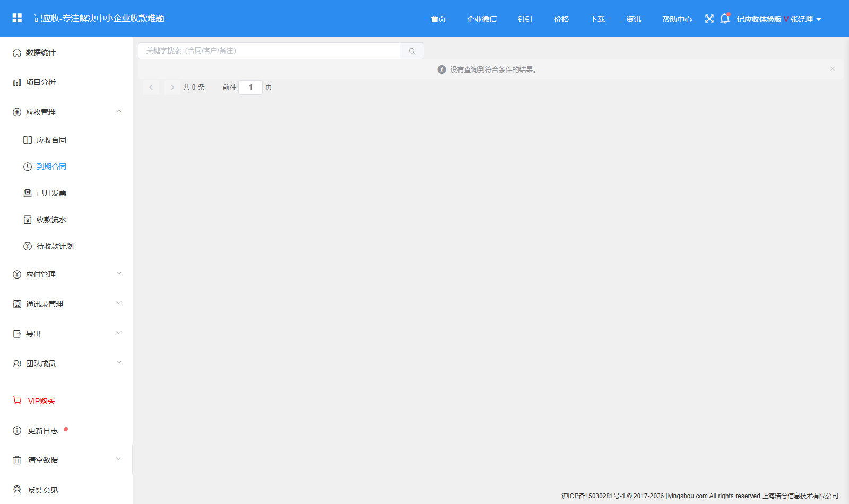Click the 团队成员 people icon

pyautogui.click(x=17, y=363)
